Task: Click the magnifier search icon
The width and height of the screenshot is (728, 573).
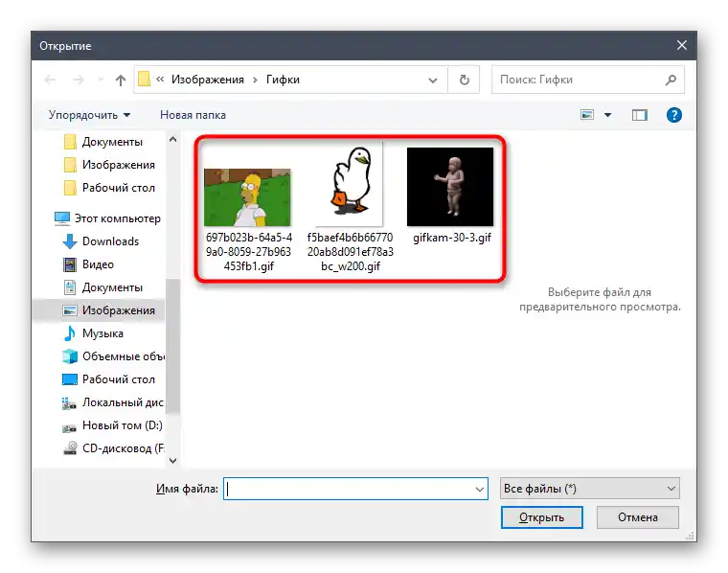Action: click(x=671, y=80)
